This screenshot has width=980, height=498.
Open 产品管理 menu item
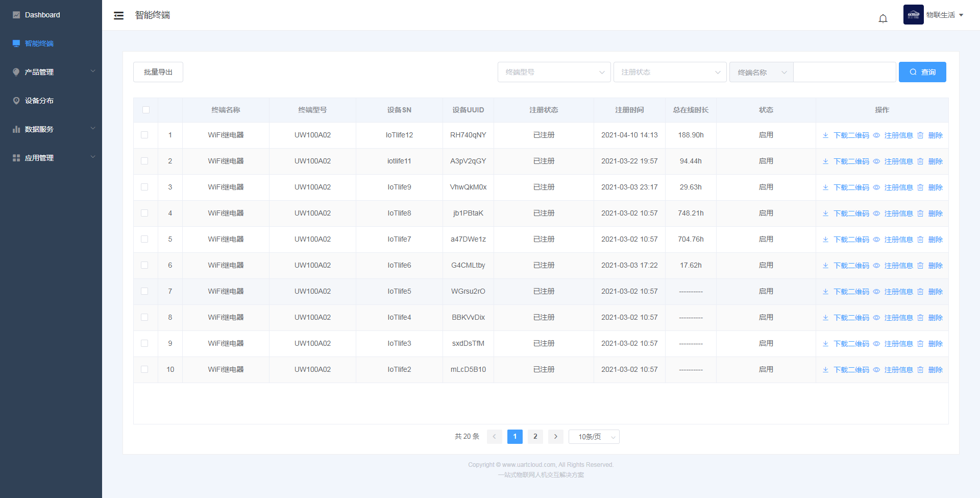[x=51, y=72]
